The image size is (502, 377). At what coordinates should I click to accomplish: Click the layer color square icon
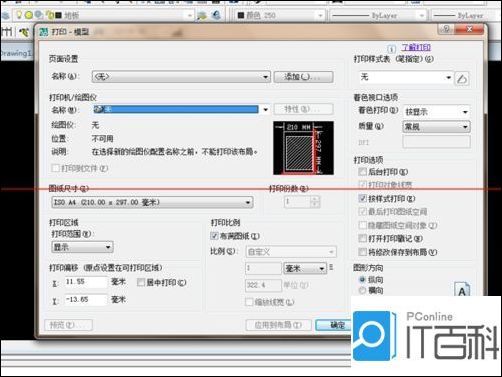58,15
